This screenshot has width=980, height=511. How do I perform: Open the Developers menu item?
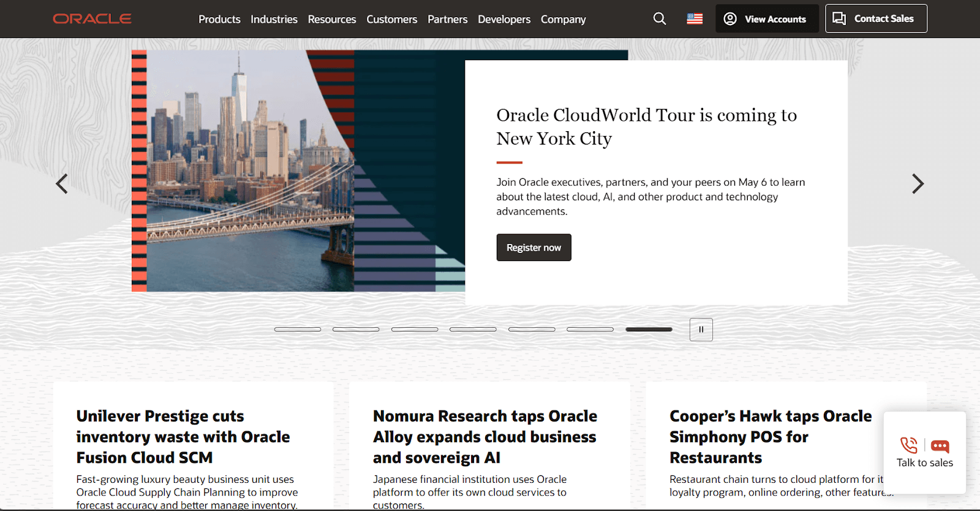coord(504,20)
